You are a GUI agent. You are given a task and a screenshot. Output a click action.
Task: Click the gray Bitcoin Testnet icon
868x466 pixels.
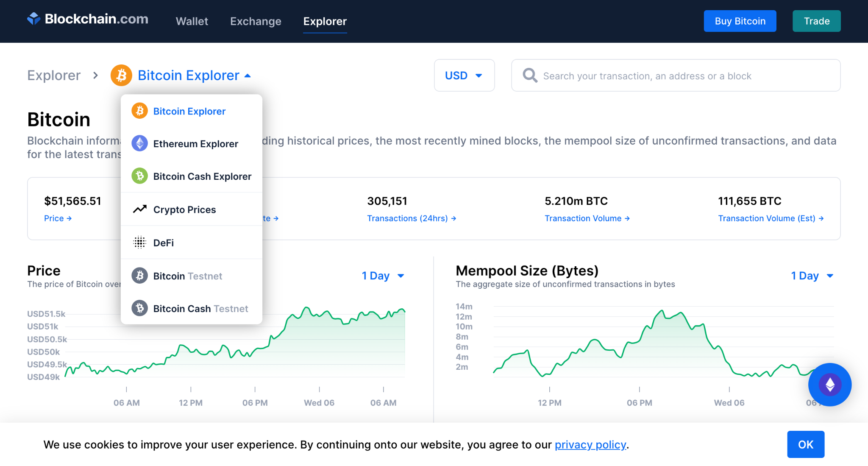pos(139,276)
